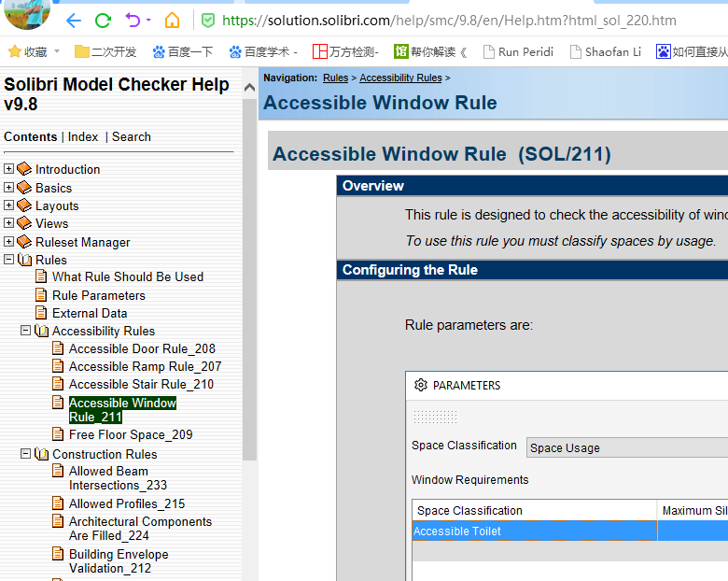Click the open-book icon beside Rules
This screenshot has height=581, width=728.
coord(25,260)
